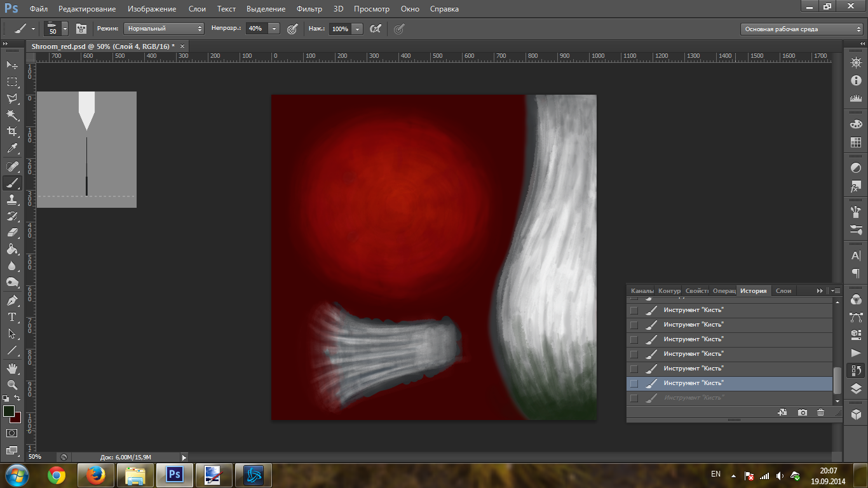Check history brush source box of highlighted state

[x=634, y=383]
